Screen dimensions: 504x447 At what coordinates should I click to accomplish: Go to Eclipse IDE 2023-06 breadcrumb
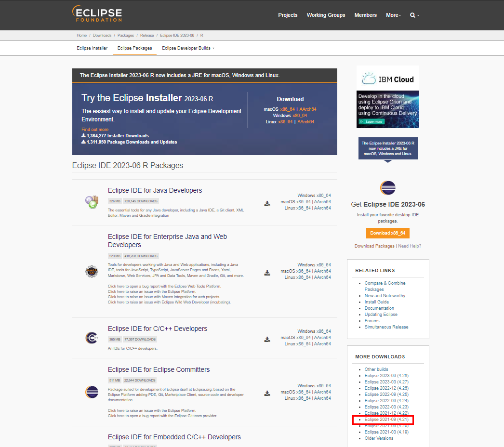[x=177, y=35]
